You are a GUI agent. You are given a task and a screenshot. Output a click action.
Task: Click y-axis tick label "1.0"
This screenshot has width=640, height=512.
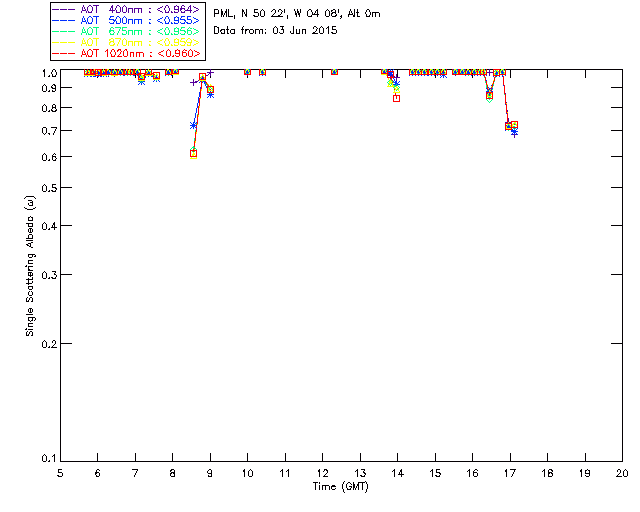pos(49,73)
